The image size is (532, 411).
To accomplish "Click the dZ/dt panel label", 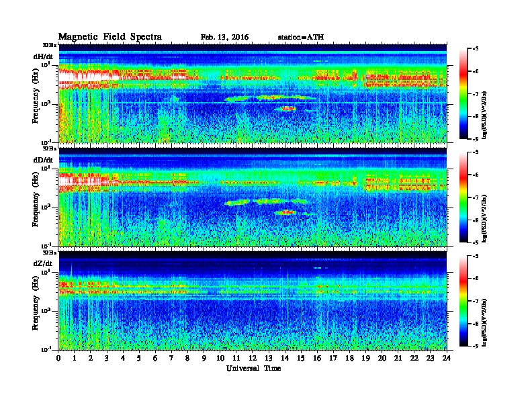I will (x=43, y=263).
